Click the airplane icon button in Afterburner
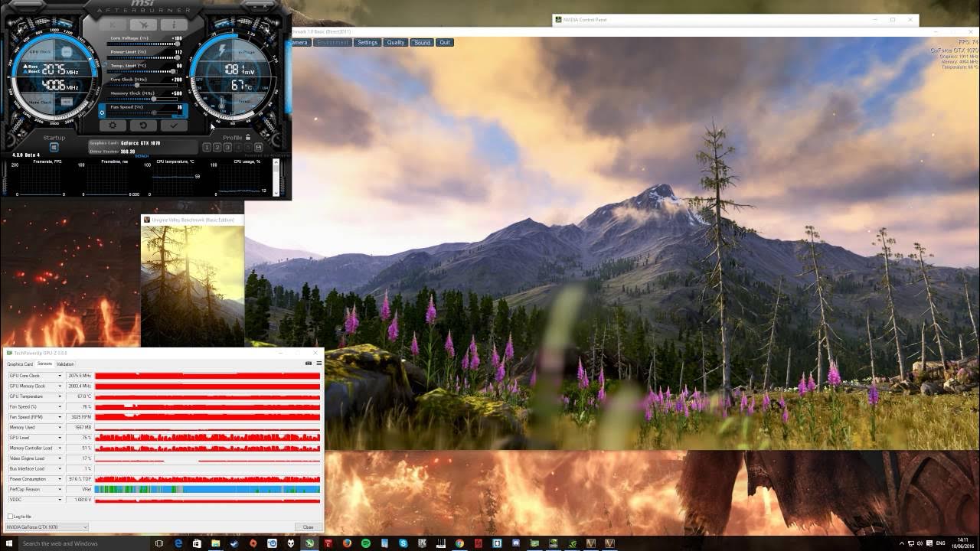The image size is (980, 551). (x=143, y=25)
